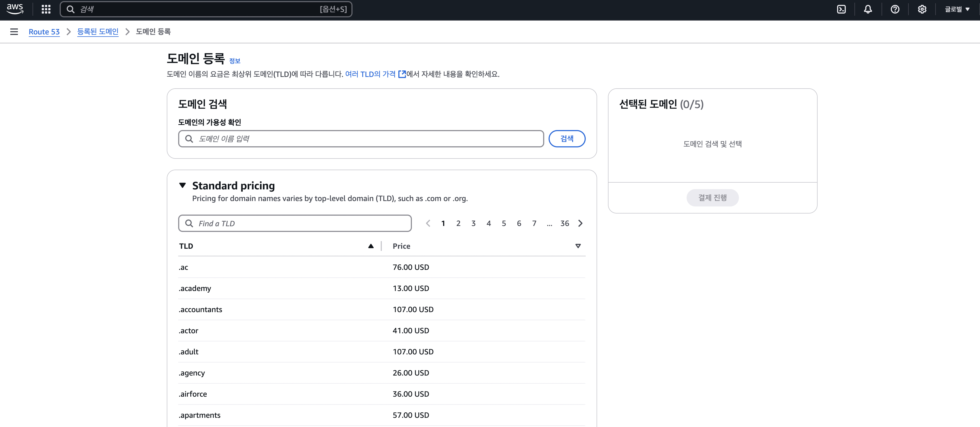Sort table by TLD ascending arrow

(371, 246)
